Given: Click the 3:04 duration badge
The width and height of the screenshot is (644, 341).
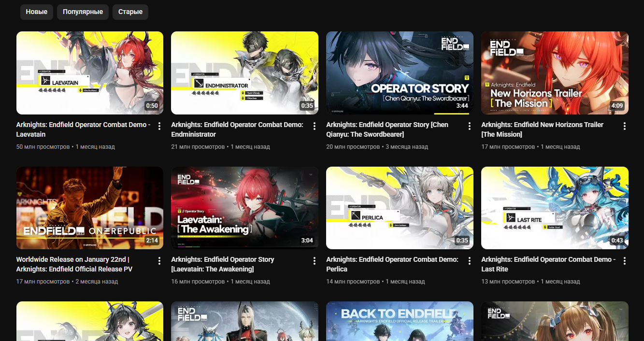Looking at the screenshot, I should 307,241.
